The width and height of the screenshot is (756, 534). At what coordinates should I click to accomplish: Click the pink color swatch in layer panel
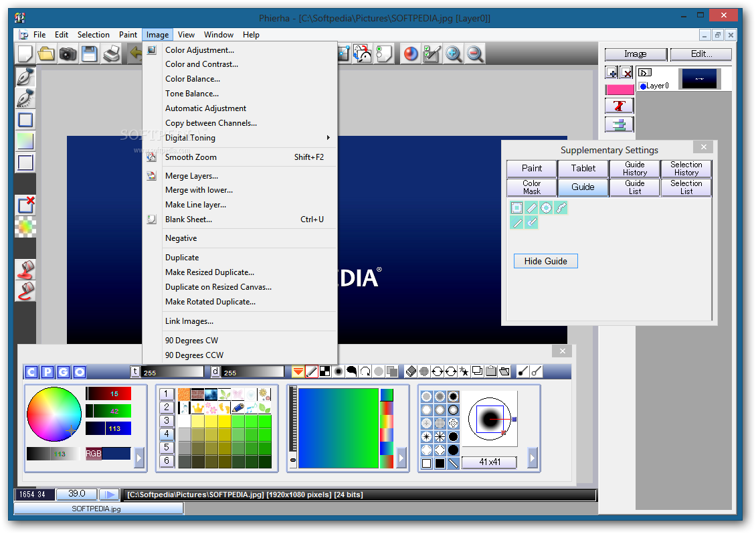click(620, 90)
